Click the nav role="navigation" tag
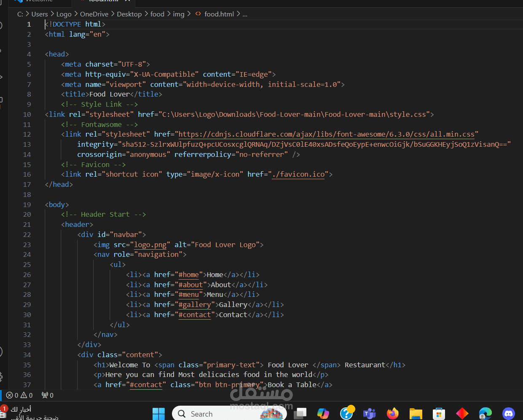 click(140, 254)
